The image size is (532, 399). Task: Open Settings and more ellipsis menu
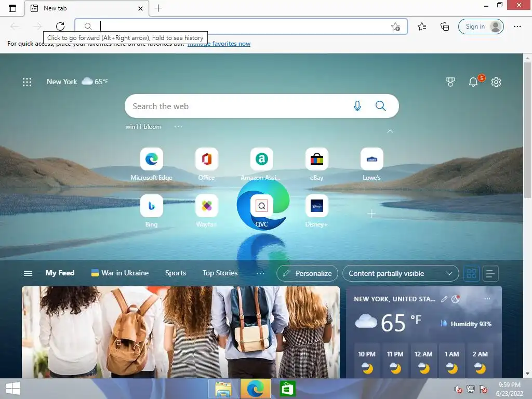coord(517,26)
